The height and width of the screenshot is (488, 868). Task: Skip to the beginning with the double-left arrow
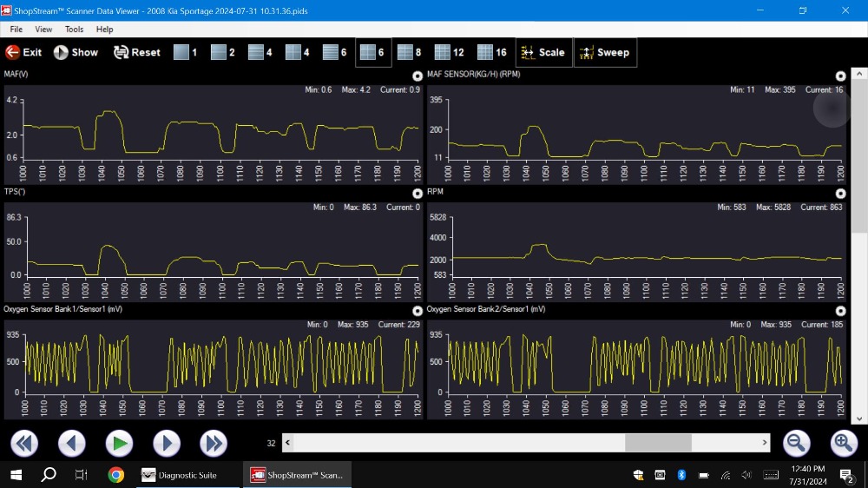24,444
